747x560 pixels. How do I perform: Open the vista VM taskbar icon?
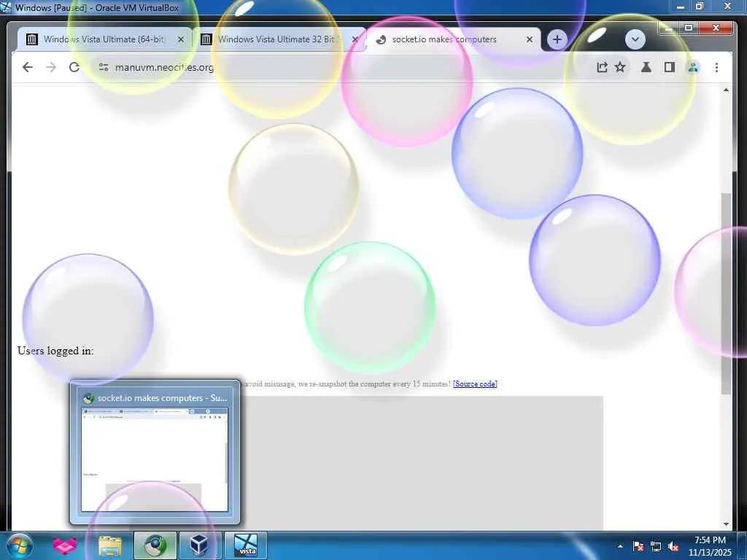(246, 545)
